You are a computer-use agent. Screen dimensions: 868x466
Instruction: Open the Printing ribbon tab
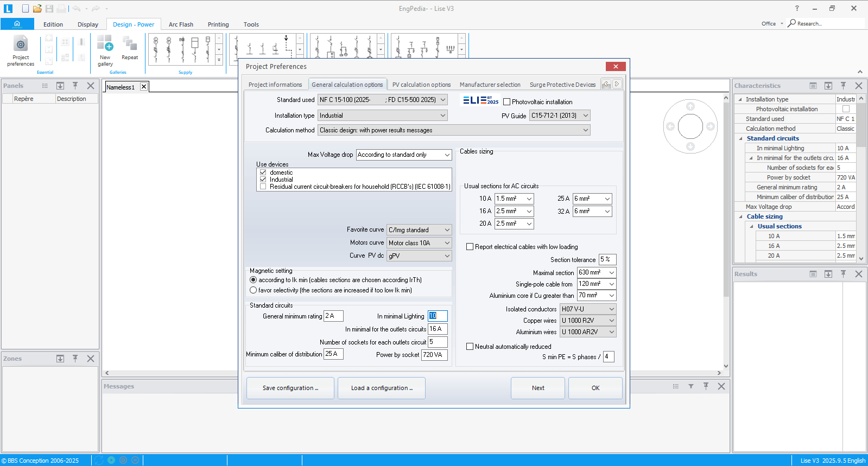(218, 24)
